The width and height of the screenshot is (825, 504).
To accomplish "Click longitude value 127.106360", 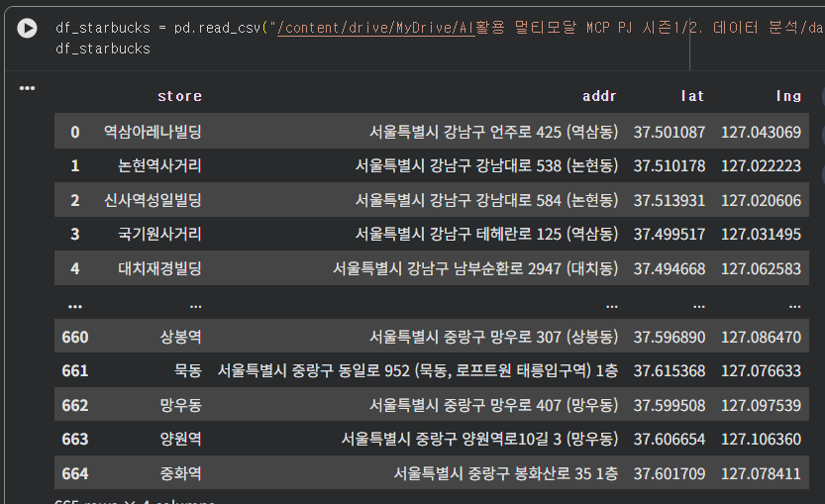I will [x=761, y=440].
